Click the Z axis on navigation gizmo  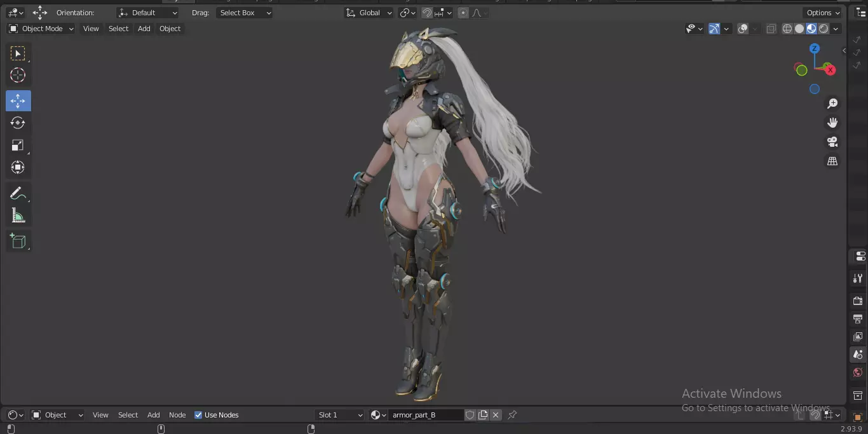click(x=815, y=48)
